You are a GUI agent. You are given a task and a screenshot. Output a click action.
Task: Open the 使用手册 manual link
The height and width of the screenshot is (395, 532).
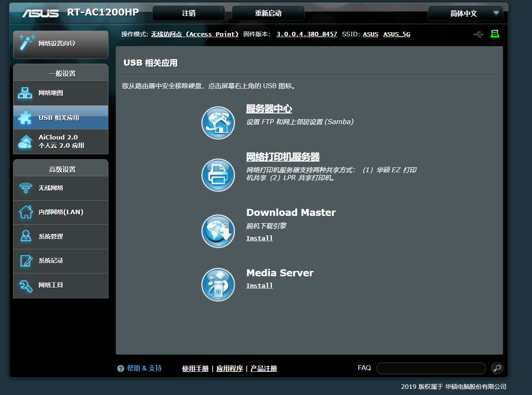pyautogui.click(x=195, y=368)
